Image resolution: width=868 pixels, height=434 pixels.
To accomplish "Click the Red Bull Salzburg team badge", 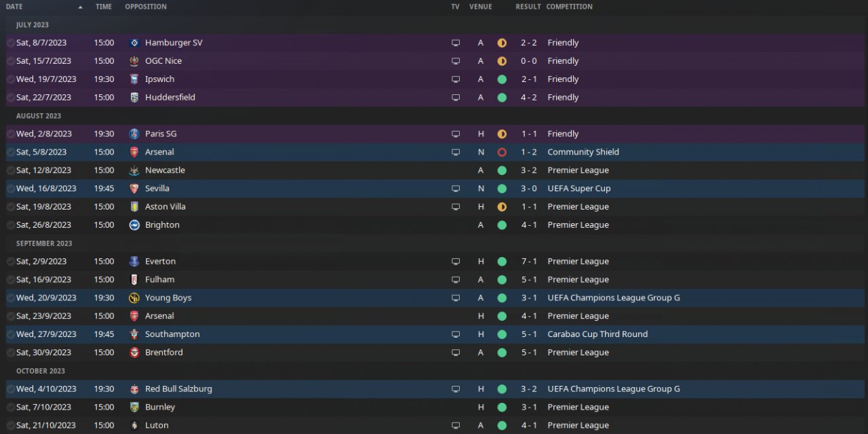I will (134, 389).
